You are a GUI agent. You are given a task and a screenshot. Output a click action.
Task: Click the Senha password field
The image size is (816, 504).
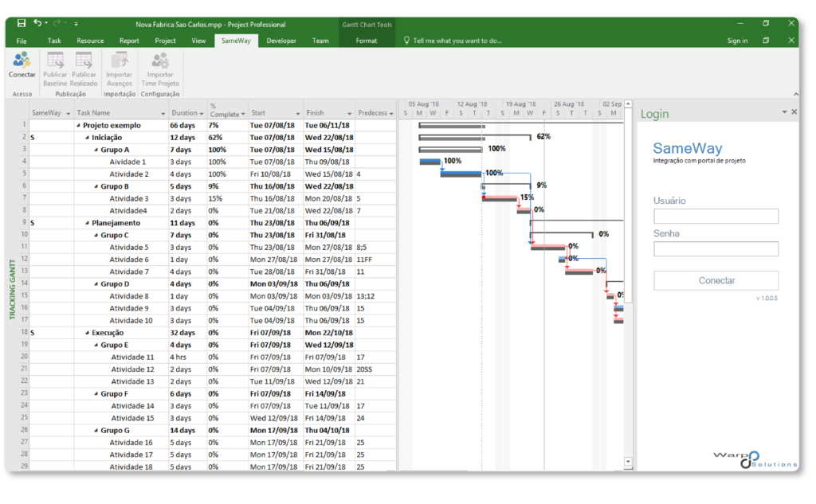coord(716,249)
